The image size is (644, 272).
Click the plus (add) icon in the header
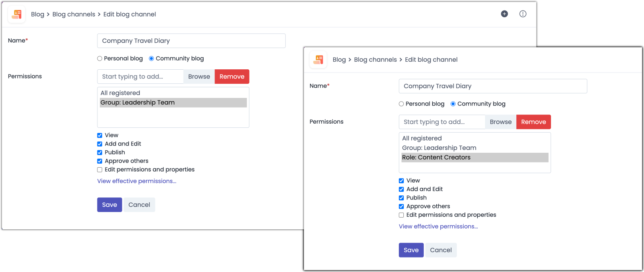(504, 14)
